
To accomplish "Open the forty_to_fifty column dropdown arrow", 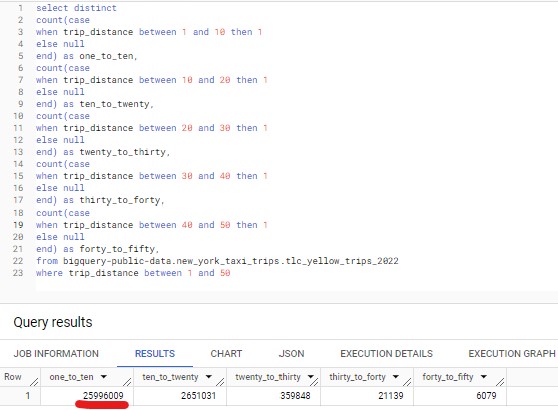I will (484, 377).
